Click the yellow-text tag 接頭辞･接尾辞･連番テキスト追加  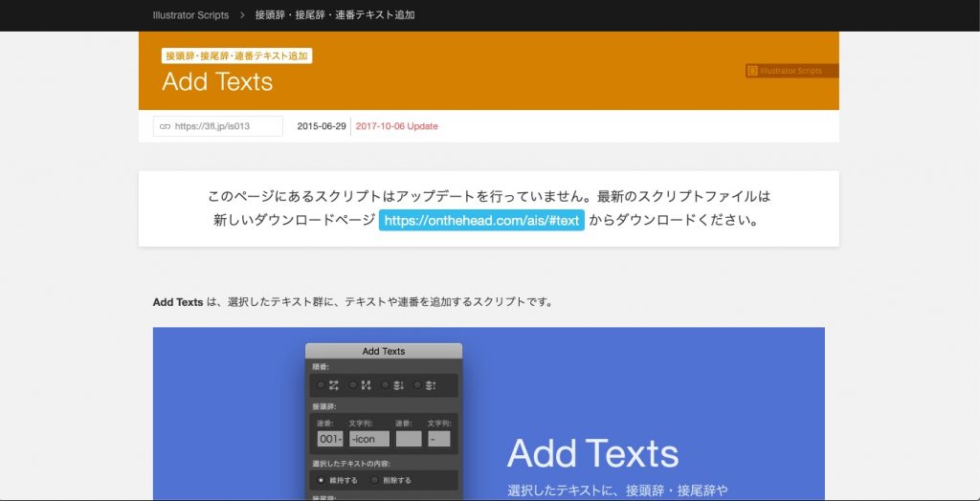point(237,55)
